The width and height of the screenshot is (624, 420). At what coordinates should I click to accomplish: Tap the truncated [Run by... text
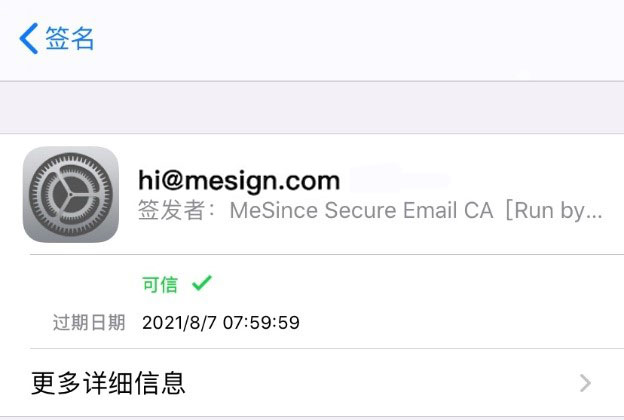pos(553,210)
